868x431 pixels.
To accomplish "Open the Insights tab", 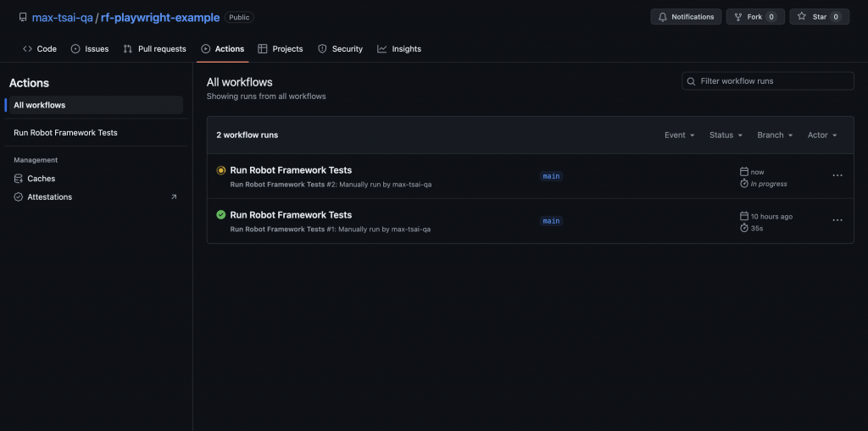I will pyautogui.click(x=399, y=49).
